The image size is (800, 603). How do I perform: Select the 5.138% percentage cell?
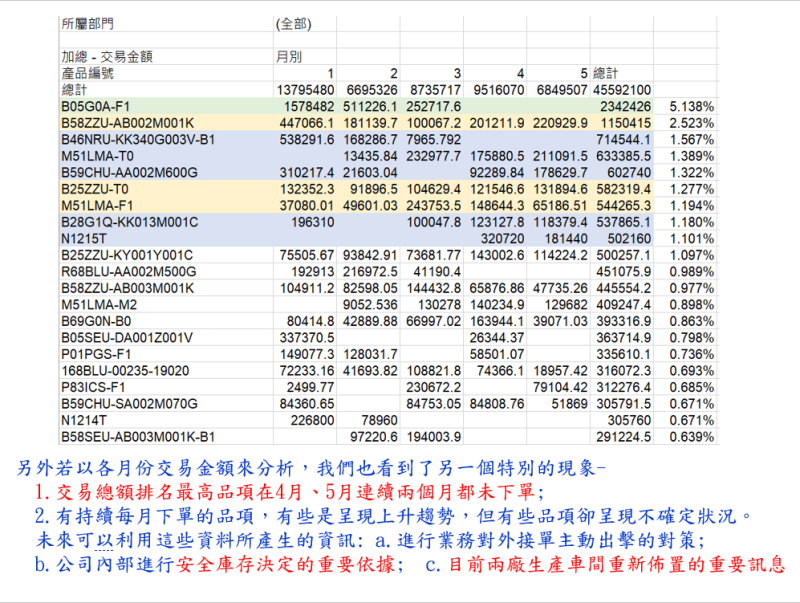click(691, 106)
